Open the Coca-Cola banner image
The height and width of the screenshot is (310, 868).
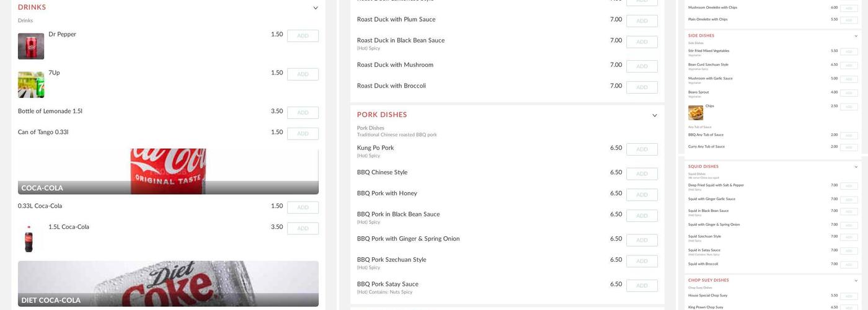(x=168, y=171)
